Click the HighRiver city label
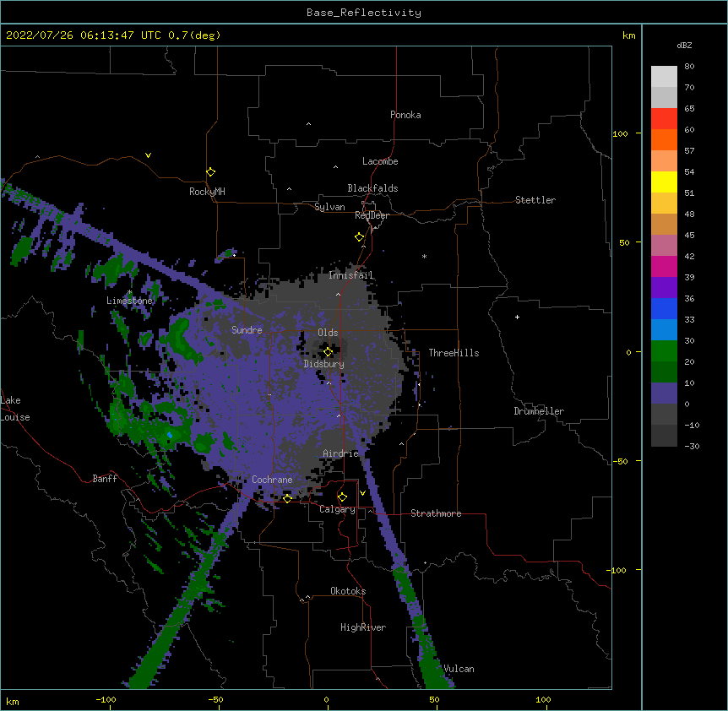The image size is (728, 711). pyautogui.click(x=363, y=627)
